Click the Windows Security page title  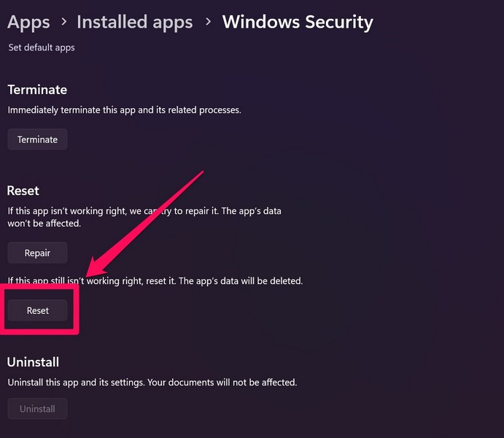point(297,22)
